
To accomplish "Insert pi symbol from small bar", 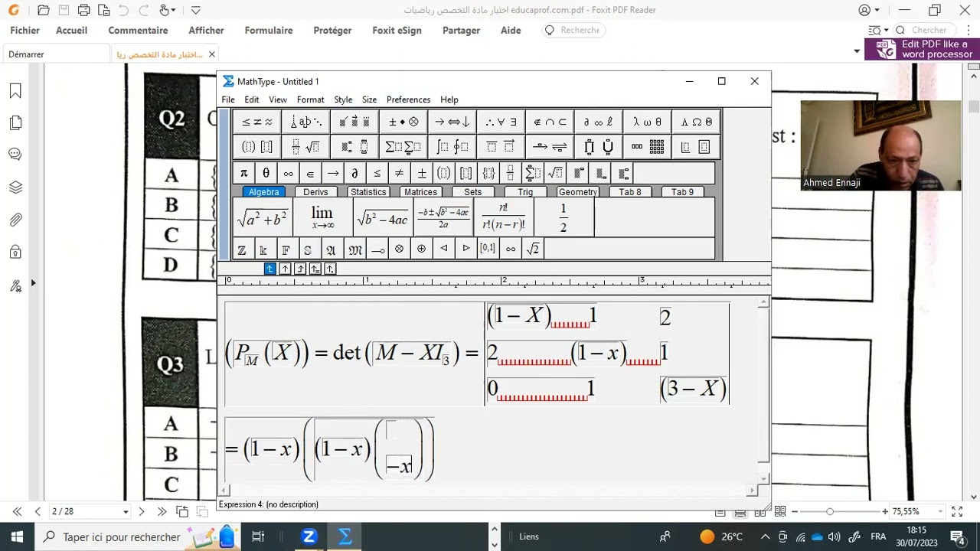I will pyautogui.click(x=243, y=173).
